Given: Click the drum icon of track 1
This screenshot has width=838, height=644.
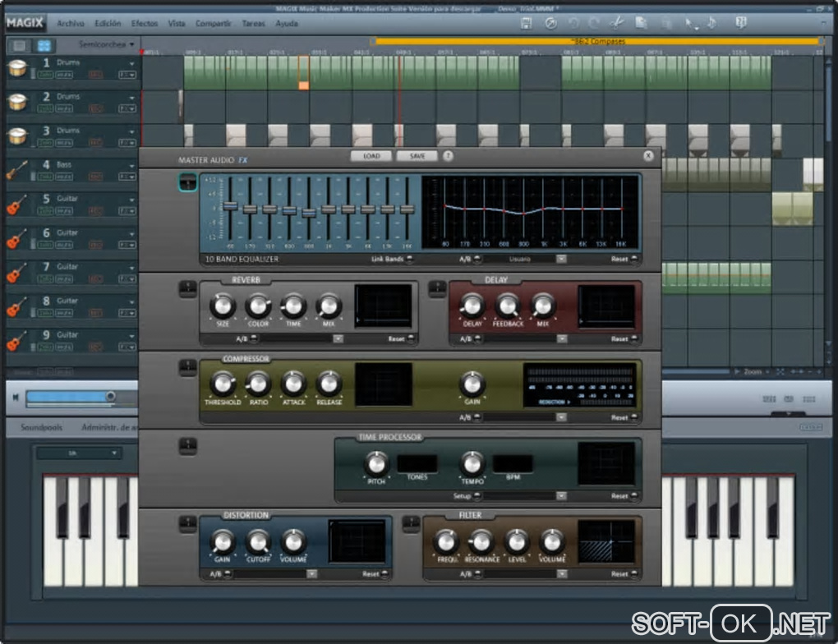Looking at the screenshot, I should pos(17,68).
